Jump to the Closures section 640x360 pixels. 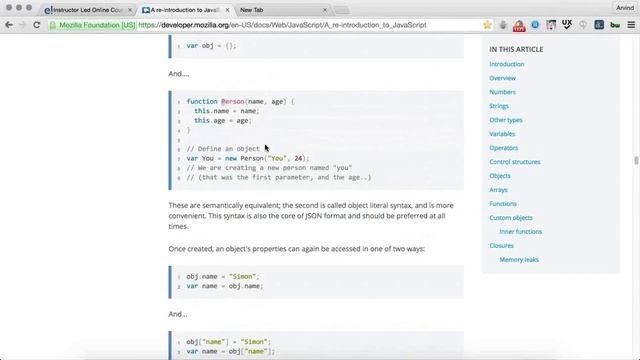[501, 245]
